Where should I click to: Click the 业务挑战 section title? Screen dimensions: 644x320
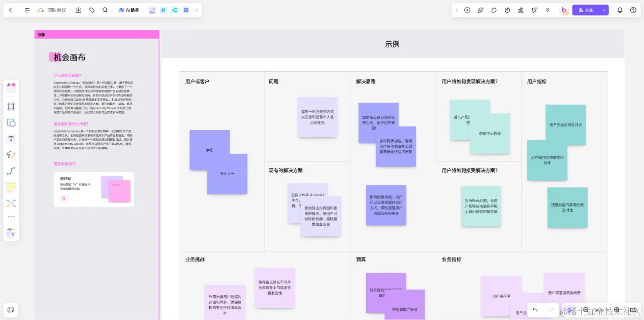195,259
